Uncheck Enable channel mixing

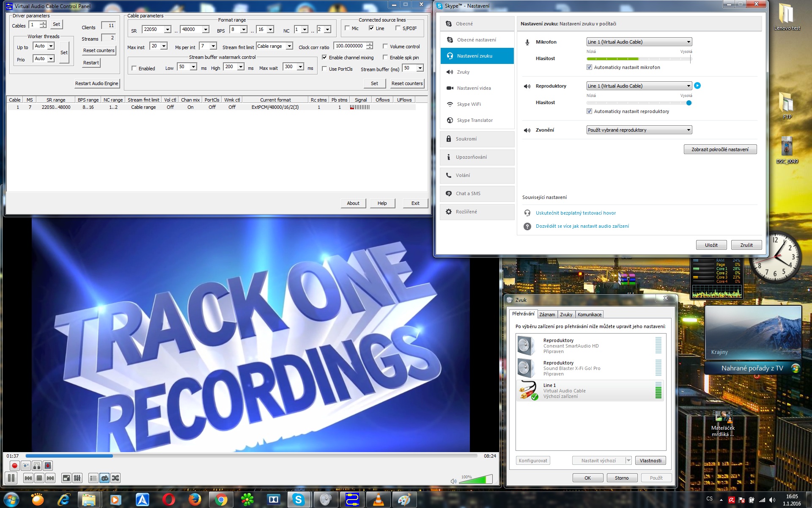pos(324,58)
